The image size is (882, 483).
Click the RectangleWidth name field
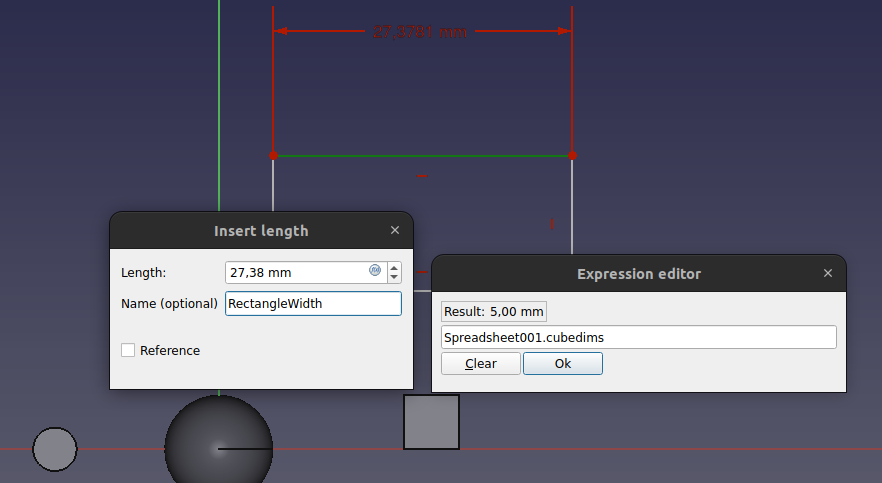click(x=312, y=303)
